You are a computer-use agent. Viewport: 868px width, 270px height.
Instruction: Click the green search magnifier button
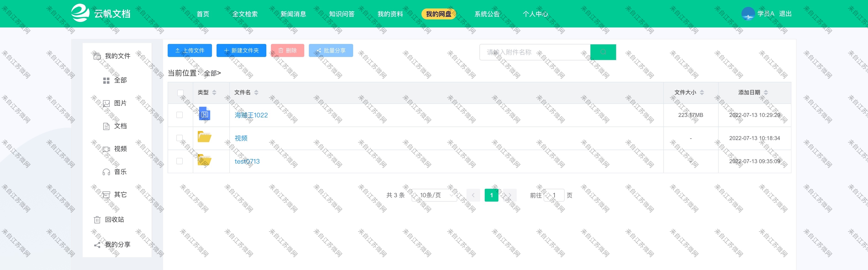coord(603,52)
